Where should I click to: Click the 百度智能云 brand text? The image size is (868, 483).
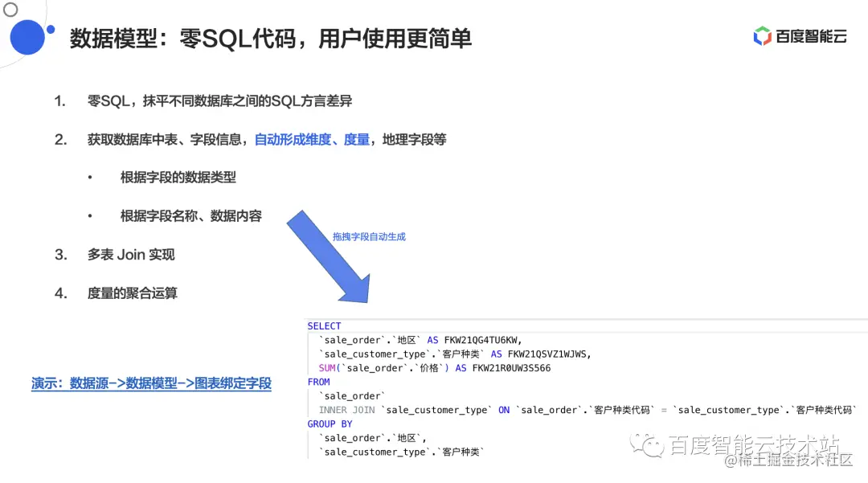[x=811, y=36]
